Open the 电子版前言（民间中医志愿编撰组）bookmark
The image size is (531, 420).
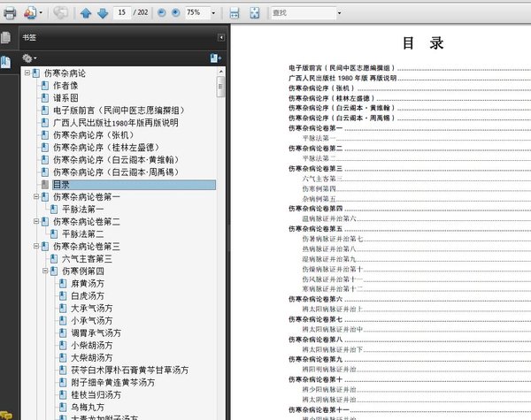(x=119, y=111)
